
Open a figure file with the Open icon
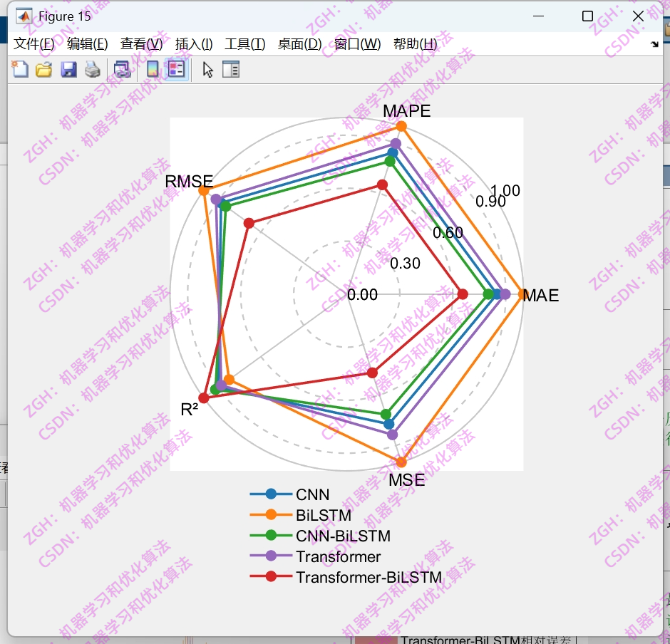(x=43, y=69)
